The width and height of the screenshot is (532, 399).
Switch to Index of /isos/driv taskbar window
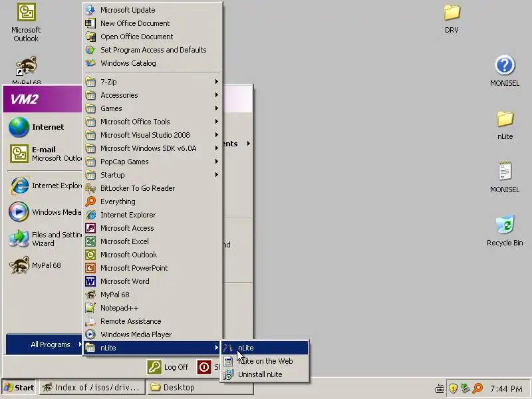coord(92,388)
